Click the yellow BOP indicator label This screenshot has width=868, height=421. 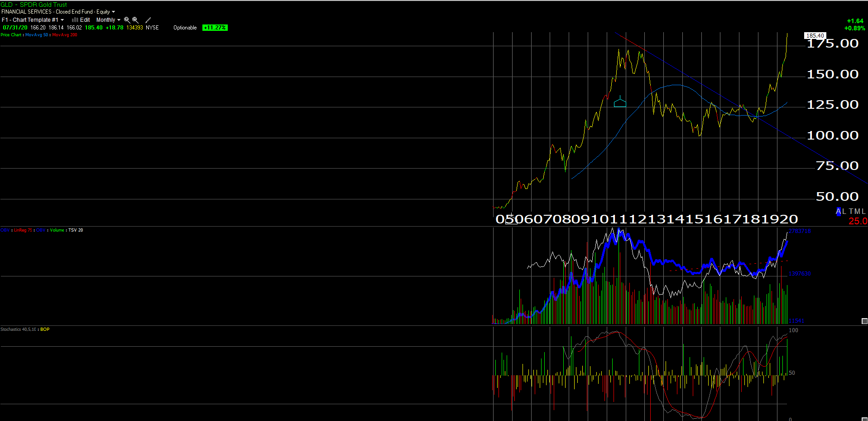[x=45, y=329]
